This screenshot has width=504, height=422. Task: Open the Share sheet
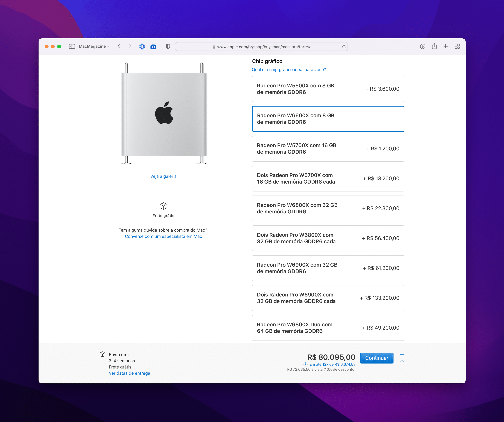click(434, 46)
